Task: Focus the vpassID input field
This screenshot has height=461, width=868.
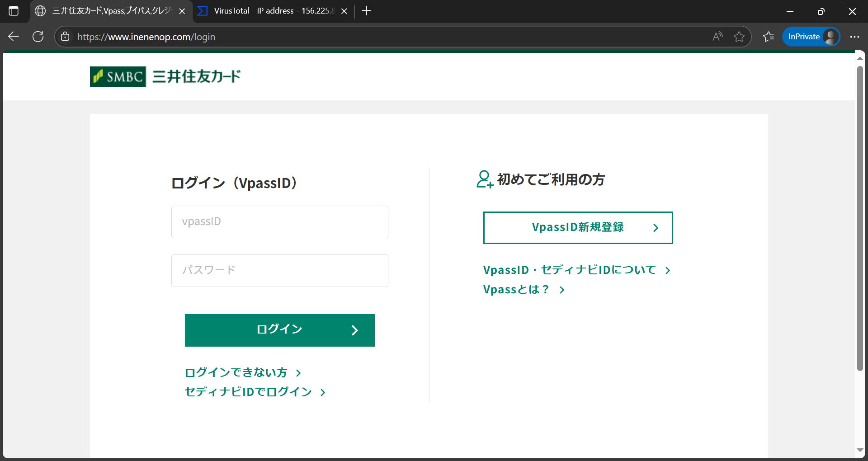Action: [x=279, y=222]
